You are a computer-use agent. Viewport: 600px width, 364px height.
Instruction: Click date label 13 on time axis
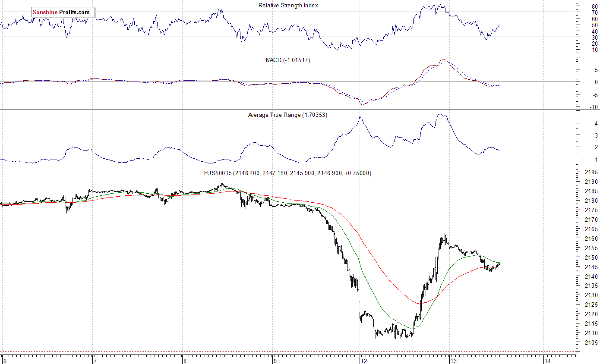tap(454, 361)
